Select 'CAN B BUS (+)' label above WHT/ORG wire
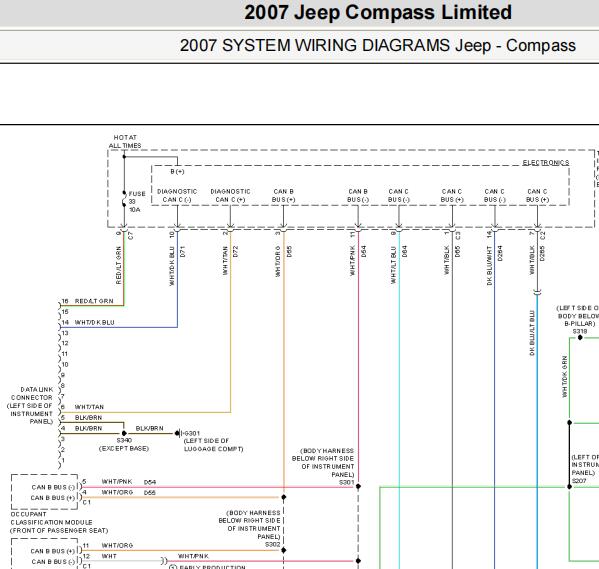 coord(283,195)
